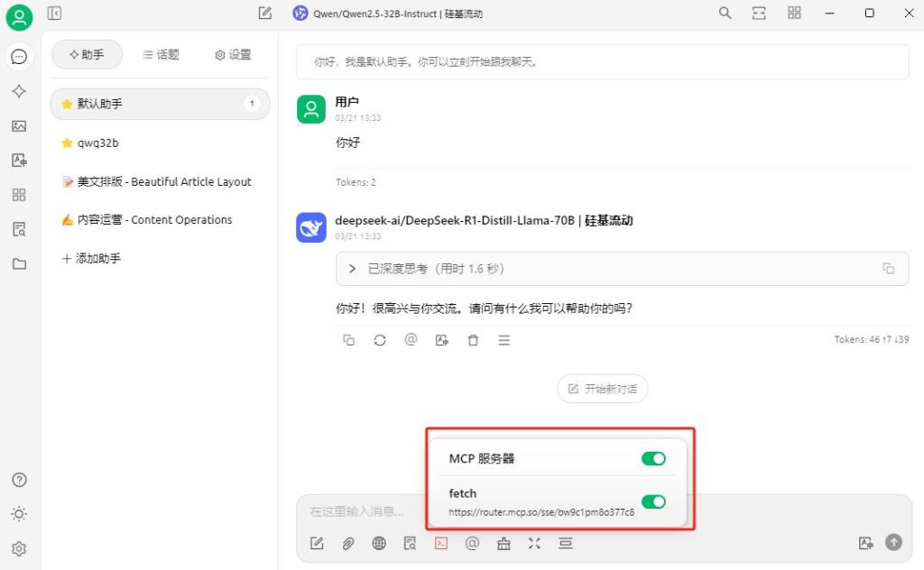Toggle the MCP 服务器 switch off
This screenshot has width=924, height=570.
click(x=653, y=459)
